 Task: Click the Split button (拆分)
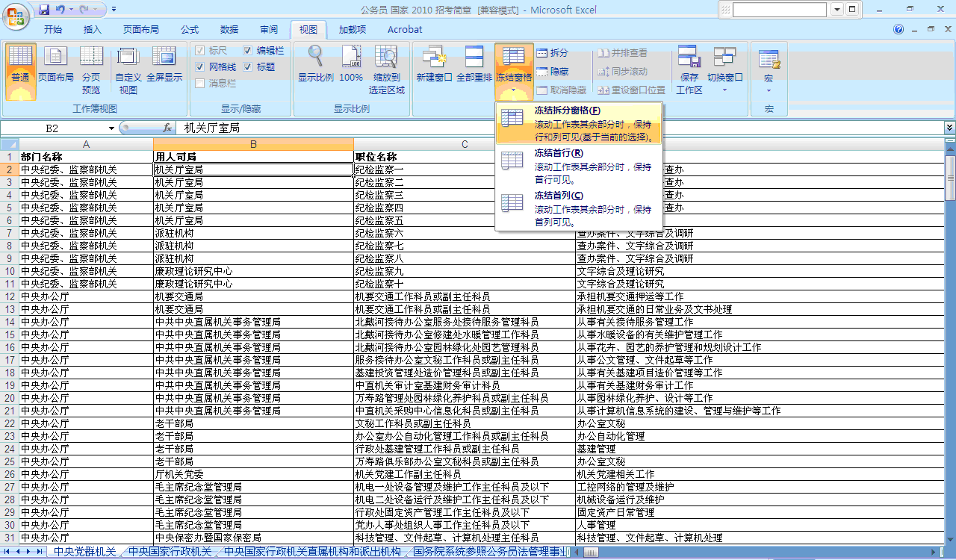click(x=552, y=53)
